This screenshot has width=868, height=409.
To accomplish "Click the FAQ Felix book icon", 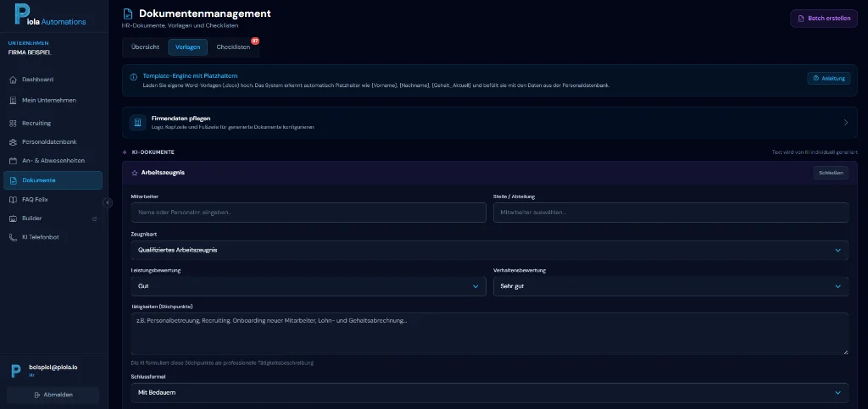I will [x=13, y=199].
